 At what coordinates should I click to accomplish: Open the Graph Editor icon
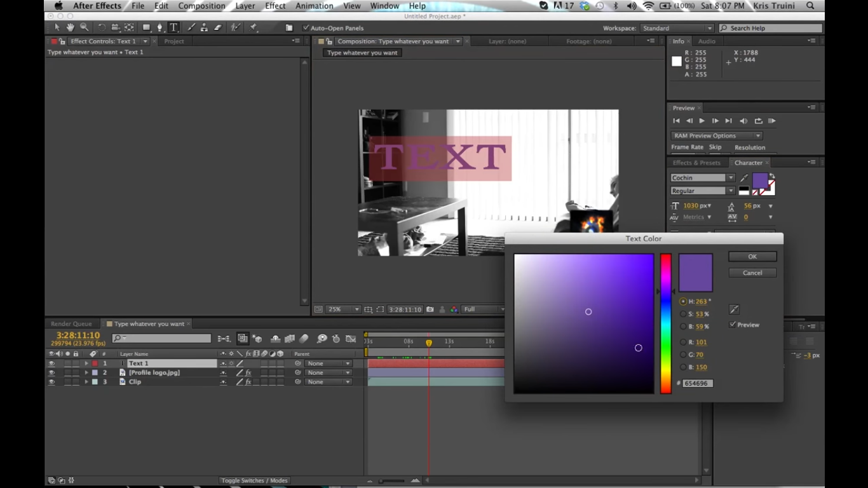[x=350, y=339]
